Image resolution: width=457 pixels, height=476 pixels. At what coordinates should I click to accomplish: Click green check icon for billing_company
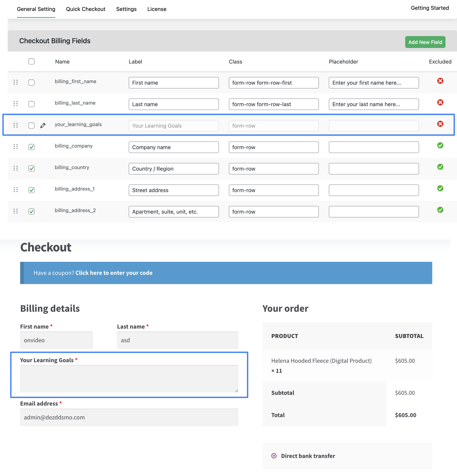440,145
